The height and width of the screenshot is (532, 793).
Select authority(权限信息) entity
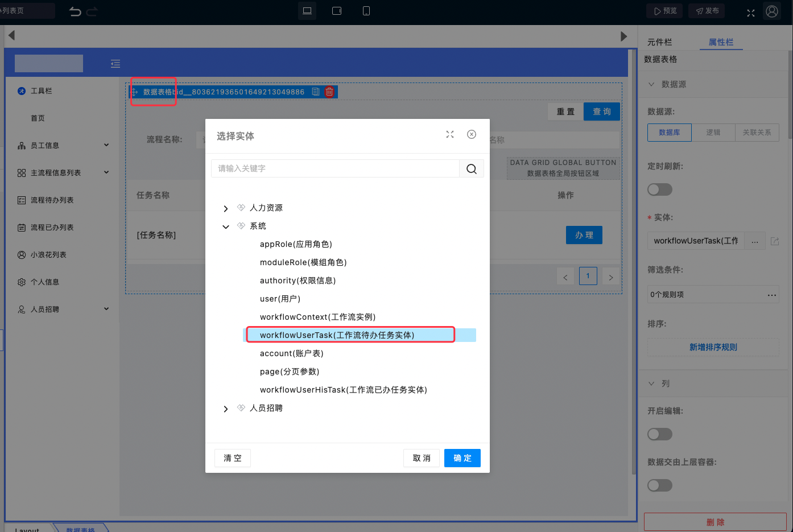[298, 281]
